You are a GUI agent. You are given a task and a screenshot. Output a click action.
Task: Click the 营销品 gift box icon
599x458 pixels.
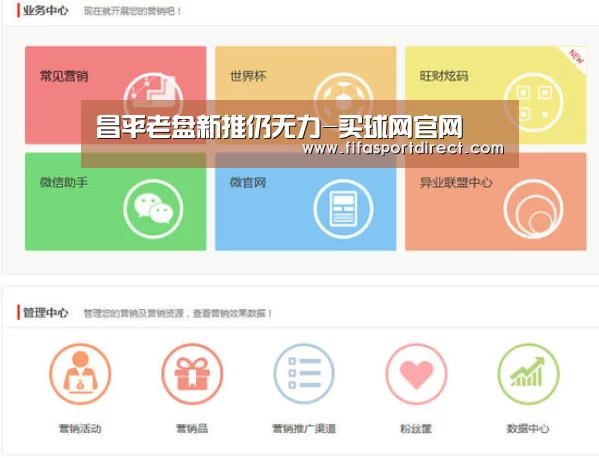(192, 374)
